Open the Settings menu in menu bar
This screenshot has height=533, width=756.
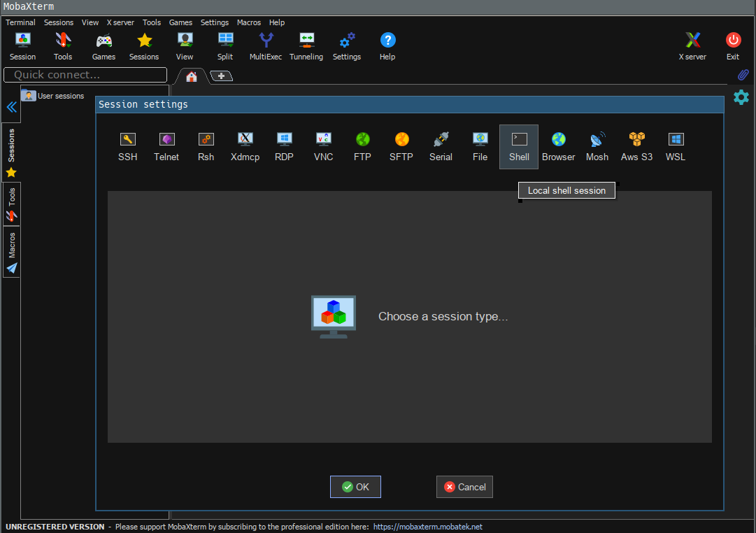[x=215, y=22]
